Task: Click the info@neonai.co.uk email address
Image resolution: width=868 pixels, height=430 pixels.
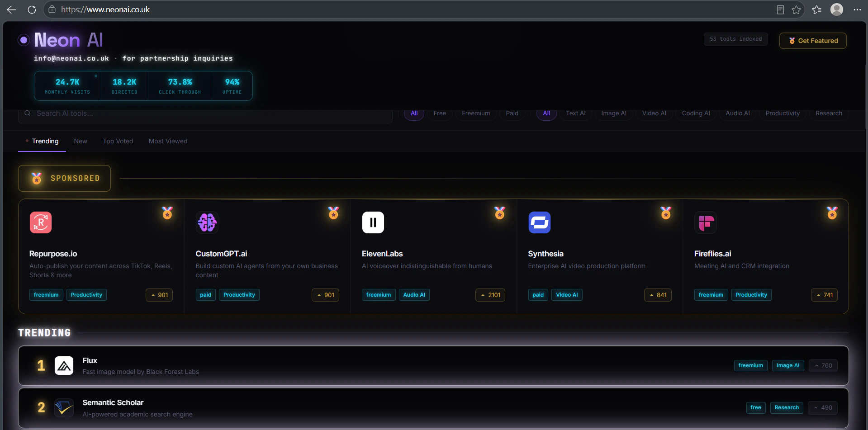Action: click(x=71, y=58)
